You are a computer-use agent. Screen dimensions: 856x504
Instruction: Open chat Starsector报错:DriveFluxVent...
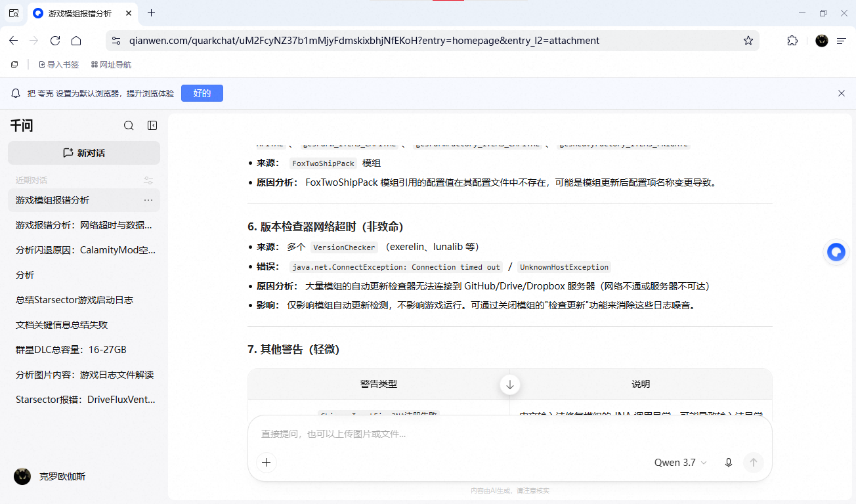(84, 400)
